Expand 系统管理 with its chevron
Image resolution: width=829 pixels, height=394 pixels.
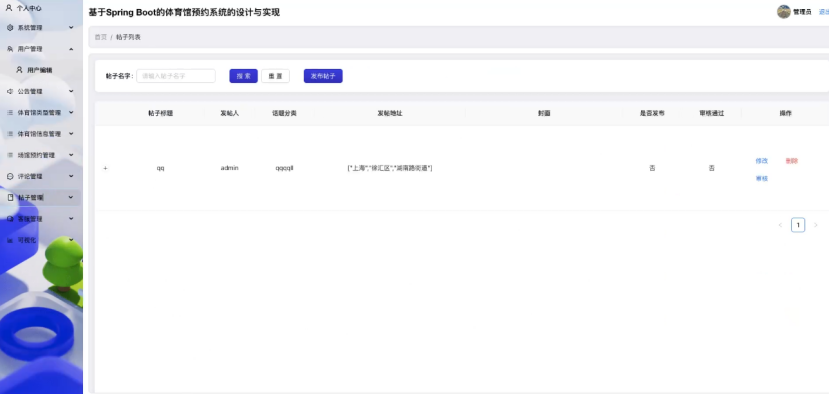point(71,28)
